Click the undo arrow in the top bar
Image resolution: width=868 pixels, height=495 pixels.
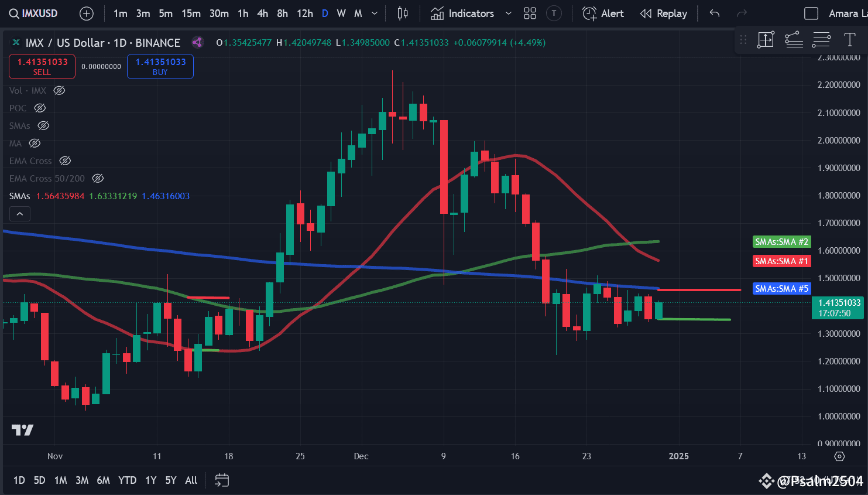(x=714, y=13)
